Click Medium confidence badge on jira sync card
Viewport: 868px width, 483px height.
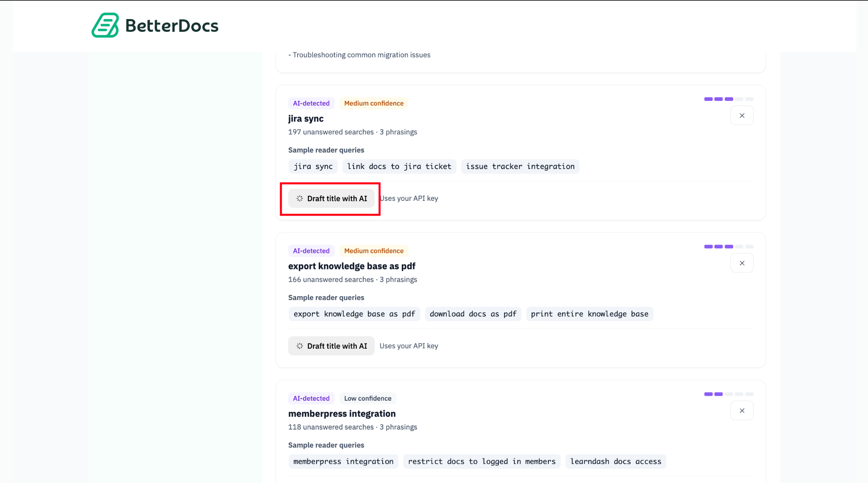pos(374,103)
